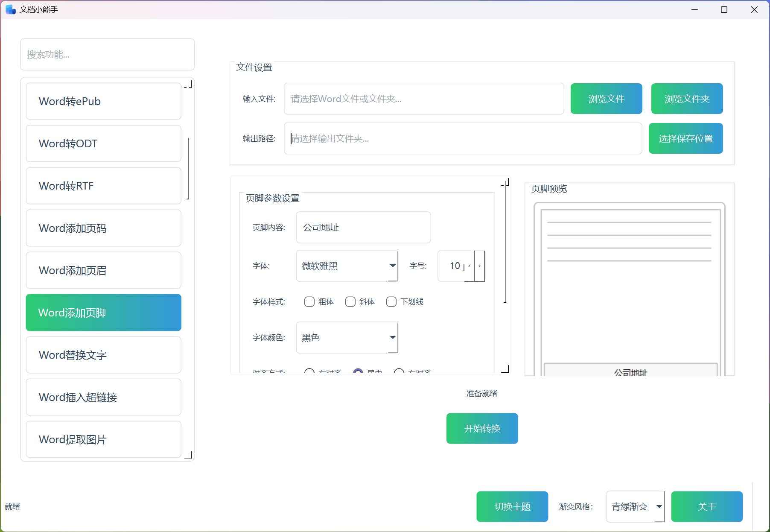The image size is (770, 532).
Task: Click the 文档小能手 app logo icon
Action: click(10, 9)
